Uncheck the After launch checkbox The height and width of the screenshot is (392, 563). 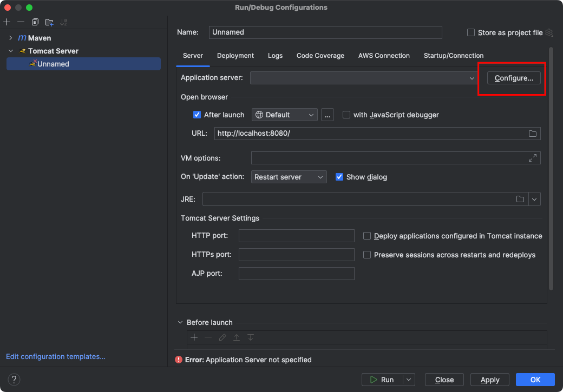tap(197, 115)
